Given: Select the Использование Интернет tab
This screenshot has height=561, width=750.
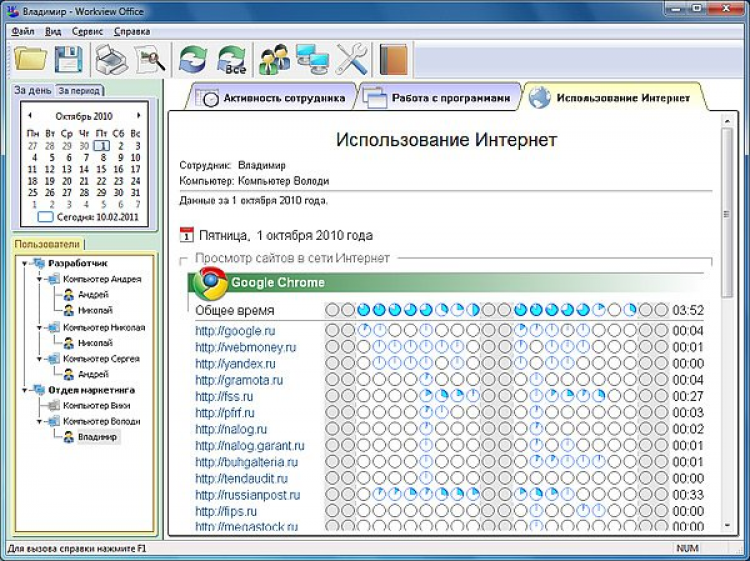Looking at the screenshot, I should (612, 98).
